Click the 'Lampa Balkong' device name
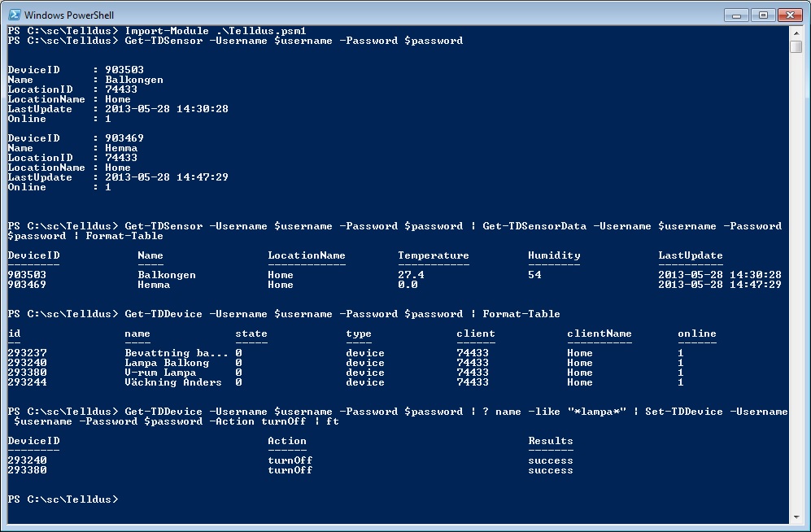 point(167,363)
